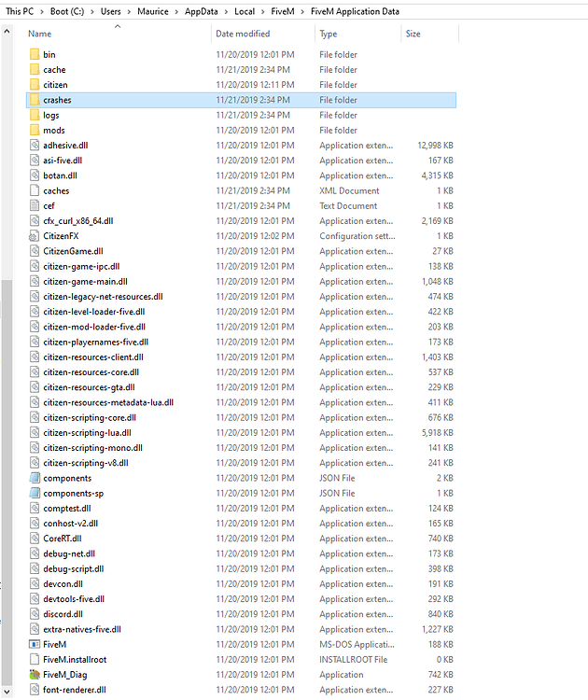Click the CoreRT.dll file icon

pyautogui.click(x=35, y=539)
